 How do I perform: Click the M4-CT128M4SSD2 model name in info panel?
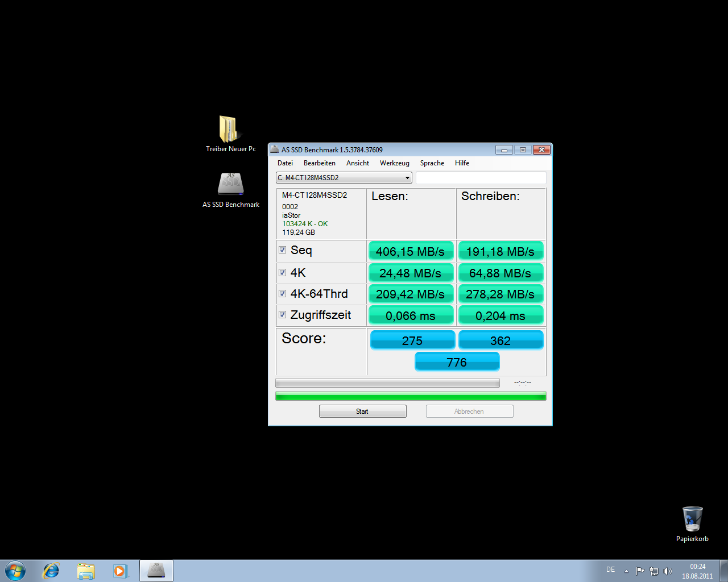(x=315, y=195)
